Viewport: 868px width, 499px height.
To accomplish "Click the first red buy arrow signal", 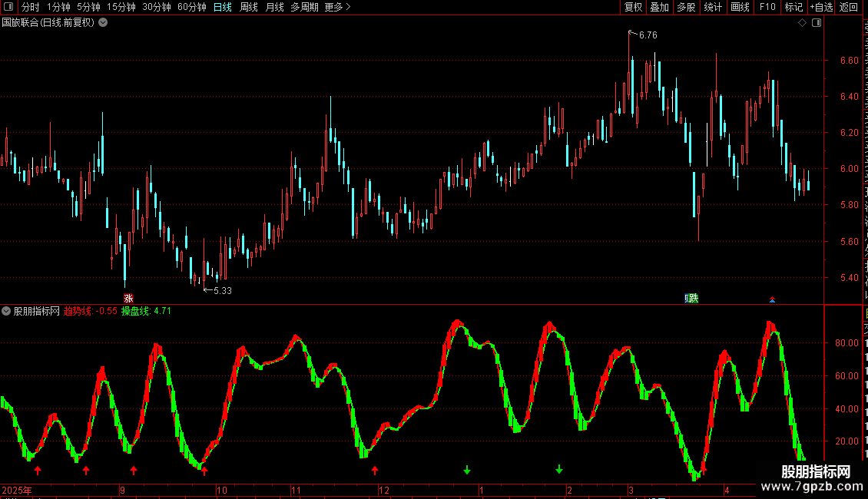I will click(x=38, y=471).
